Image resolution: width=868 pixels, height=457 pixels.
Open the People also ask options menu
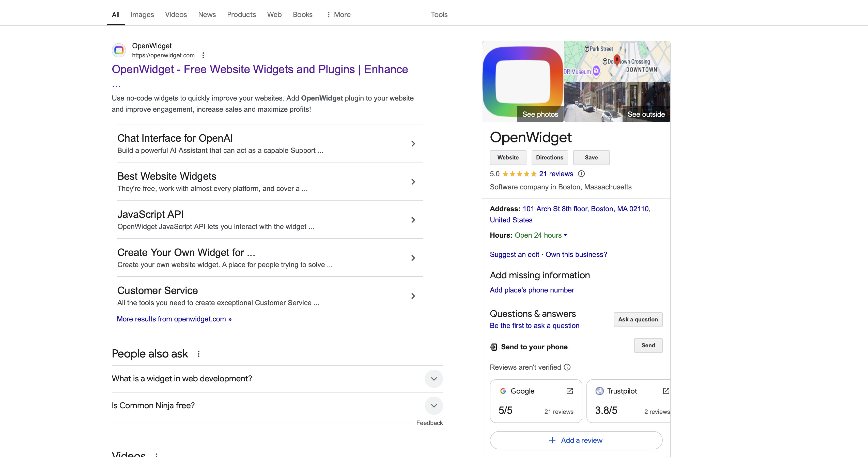click(x=198, y=354)
